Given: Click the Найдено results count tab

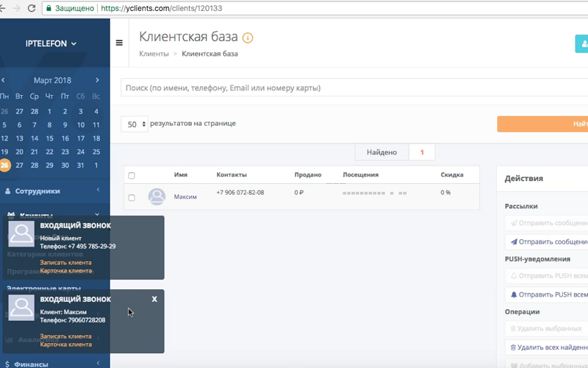Looking at the screenshot, I should click(x=395, y=152).
